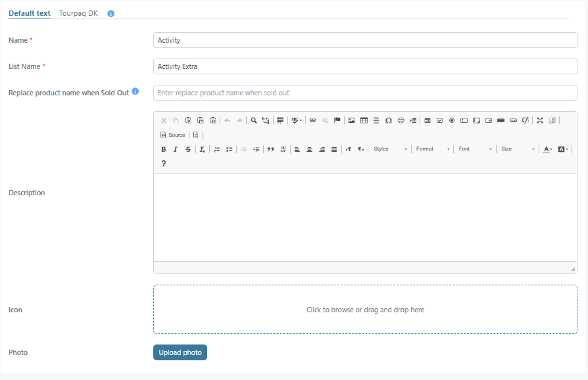Insert a checkbox form element
Screen dimensions: 588x380
[439, 120]
